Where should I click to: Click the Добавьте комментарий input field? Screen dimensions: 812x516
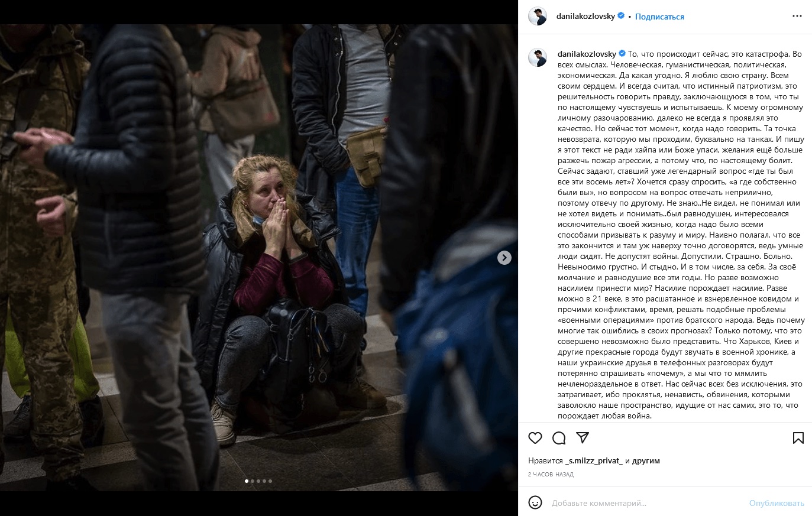pyautogui.click(x=645, y=503)
